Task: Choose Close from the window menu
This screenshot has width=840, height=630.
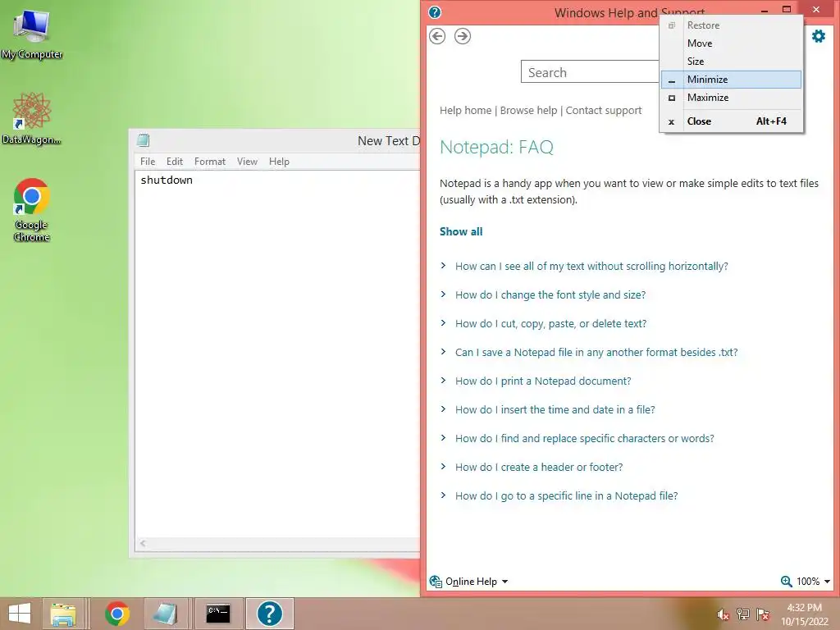Action: point(731,121)
